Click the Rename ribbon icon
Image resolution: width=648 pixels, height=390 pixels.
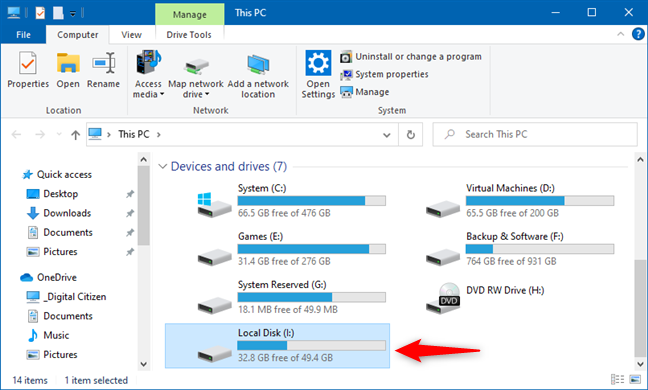point(103,70)
